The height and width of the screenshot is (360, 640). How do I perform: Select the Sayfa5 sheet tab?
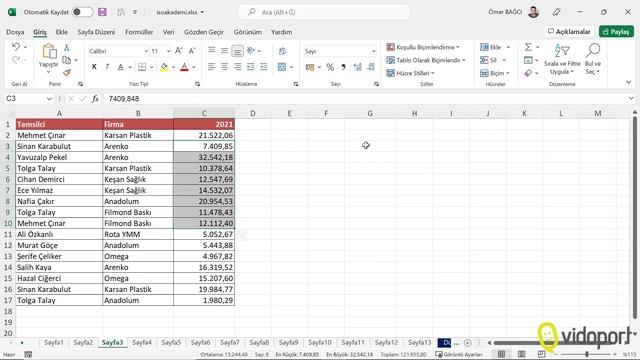pos(171,343)
